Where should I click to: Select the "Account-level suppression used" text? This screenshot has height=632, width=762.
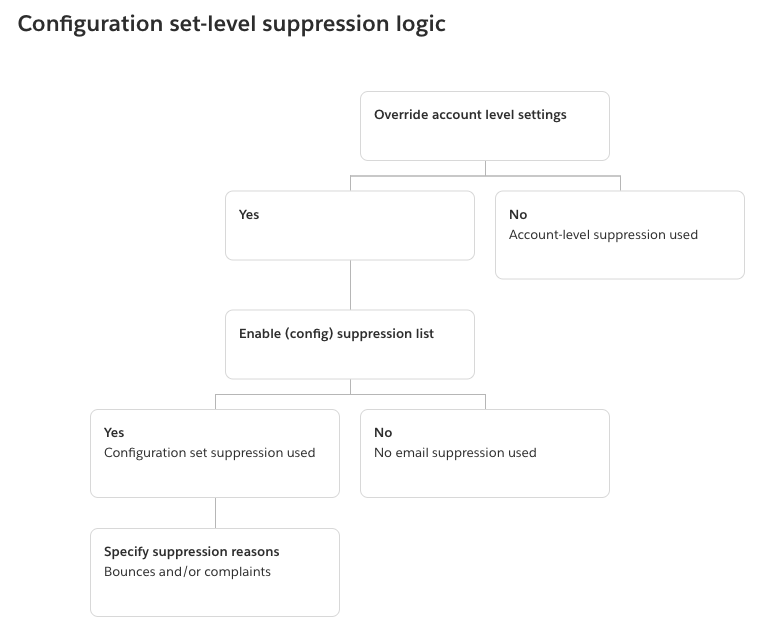coord(603,235)
